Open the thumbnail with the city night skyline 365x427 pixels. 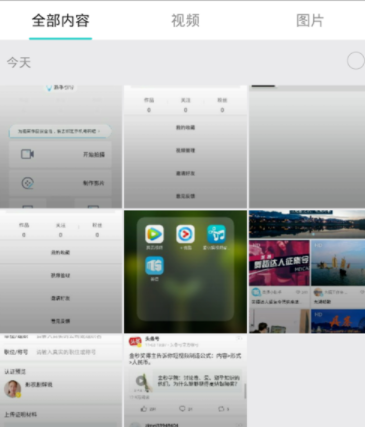(x=307, y=271)
